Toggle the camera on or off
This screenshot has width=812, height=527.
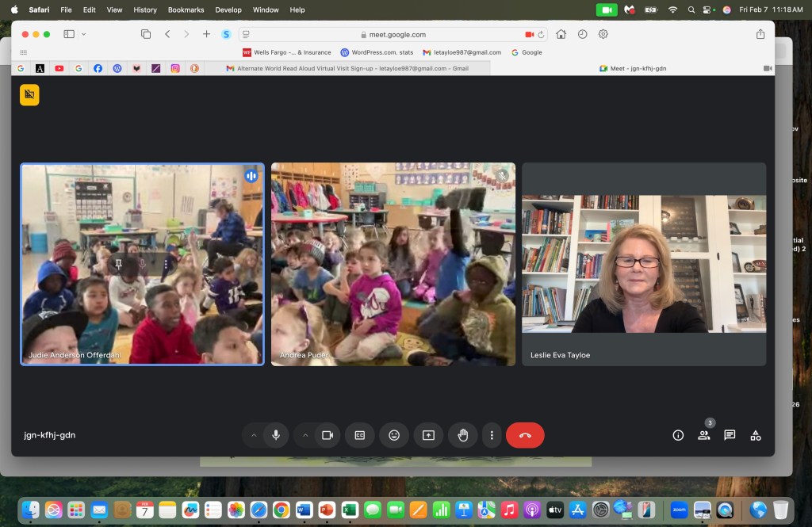327,435
